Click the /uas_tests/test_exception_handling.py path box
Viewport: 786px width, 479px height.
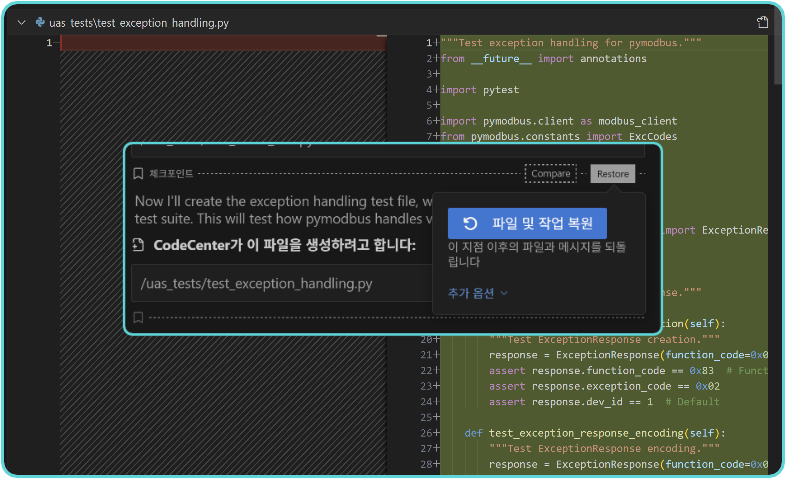click(282, 284)
